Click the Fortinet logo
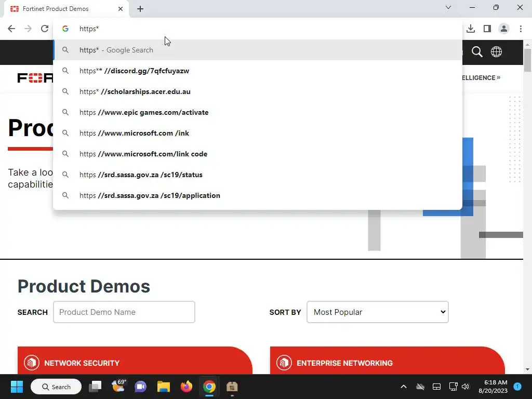This screenshot has width=532, height=399. tap(35, 78)
